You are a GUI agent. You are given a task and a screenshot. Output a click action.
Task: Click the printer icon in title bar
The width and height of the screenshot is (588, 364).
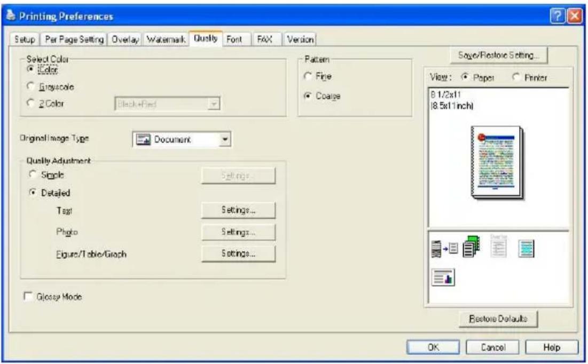11,15
